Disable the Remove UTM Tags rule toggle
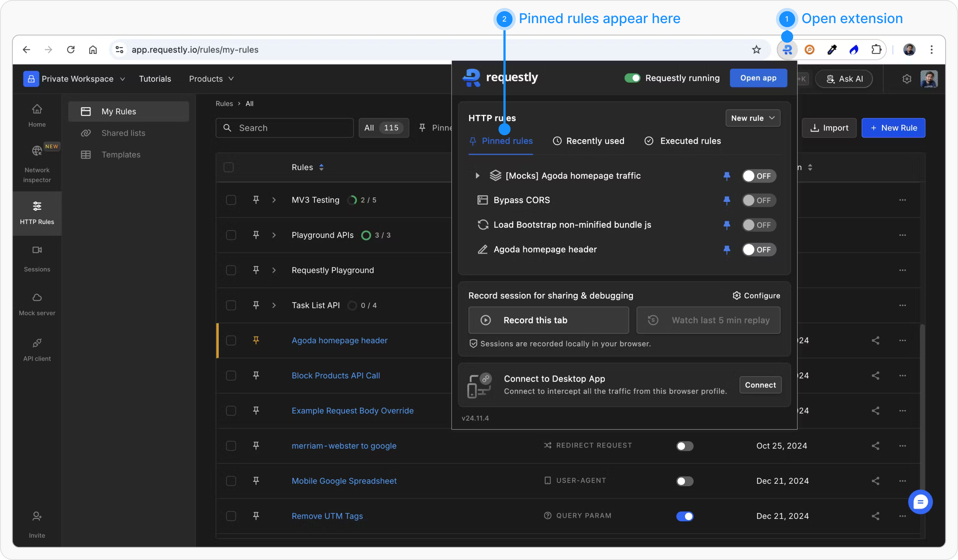The image size is (958, 560). pos(685,516)
